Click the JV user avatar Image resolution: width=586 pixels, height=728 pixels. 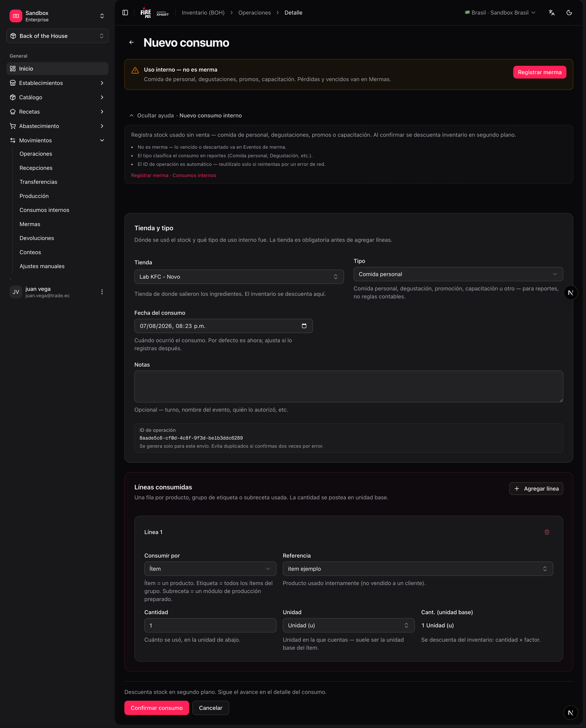tap(16, 292)
